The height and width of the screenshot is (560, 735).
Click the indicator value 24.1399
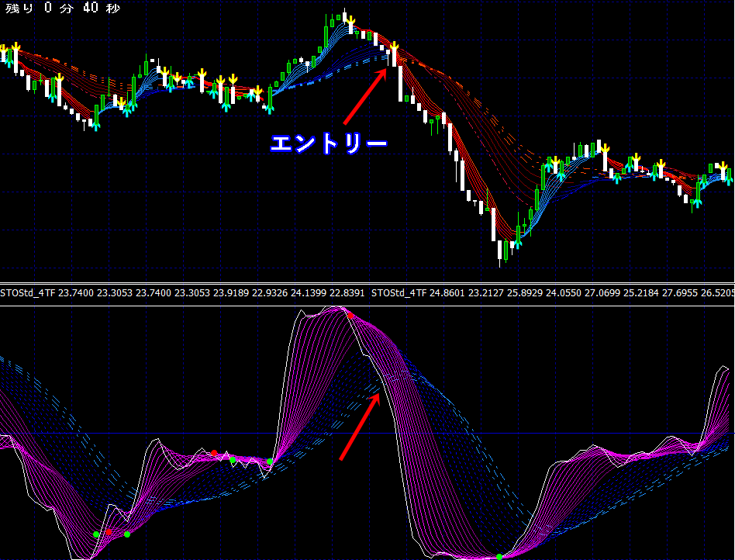pos(309,293)
